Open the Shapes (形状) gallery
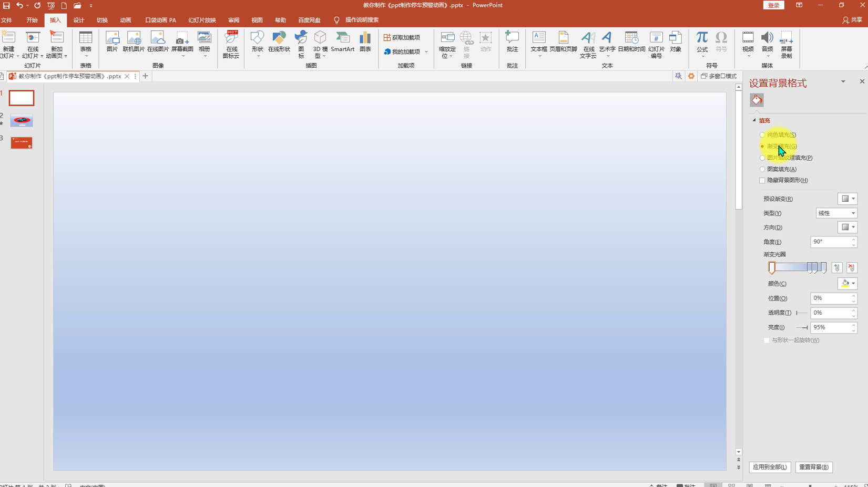 [257, 44]
